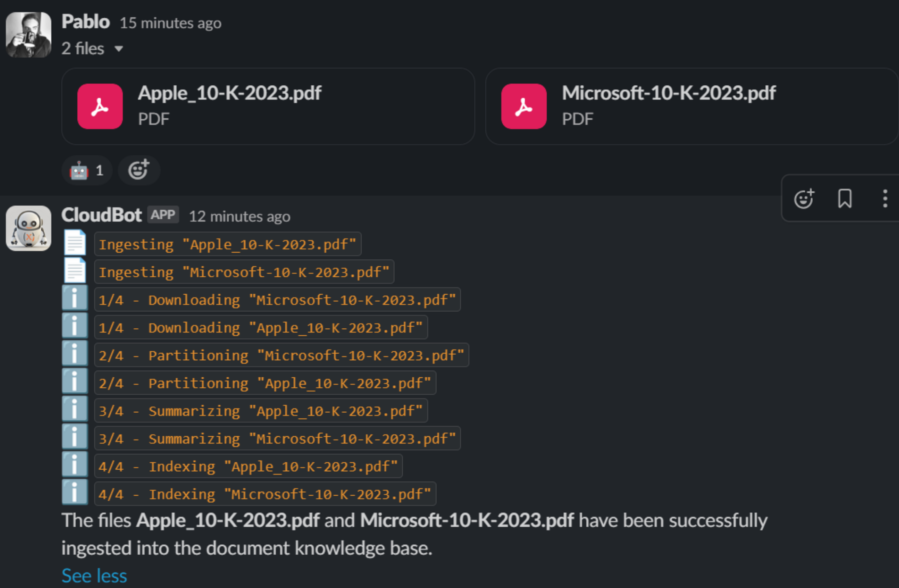Click the 4/4 Indexing Microsoft code line
This screenshot has height=588, width=899.
[265, 494]
